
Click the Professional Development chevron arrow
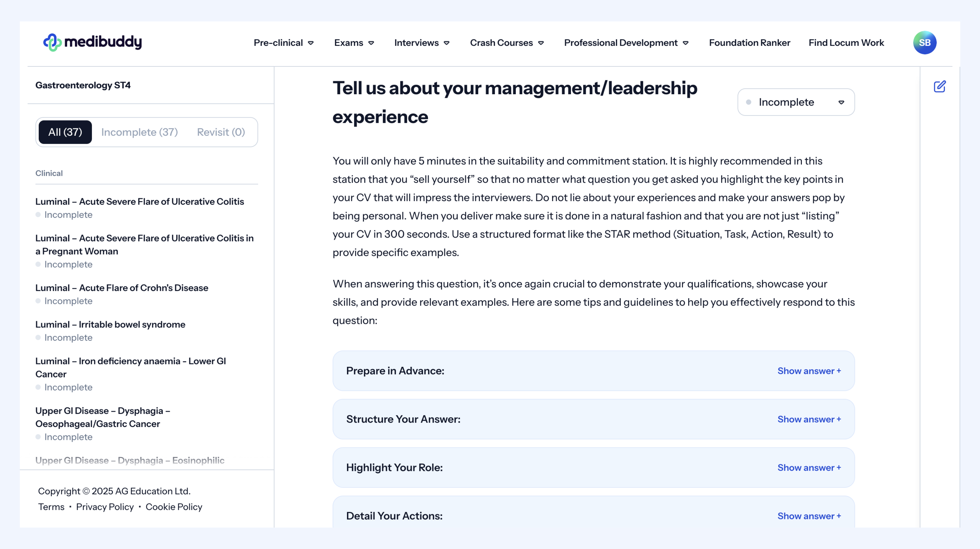[685, 43]
